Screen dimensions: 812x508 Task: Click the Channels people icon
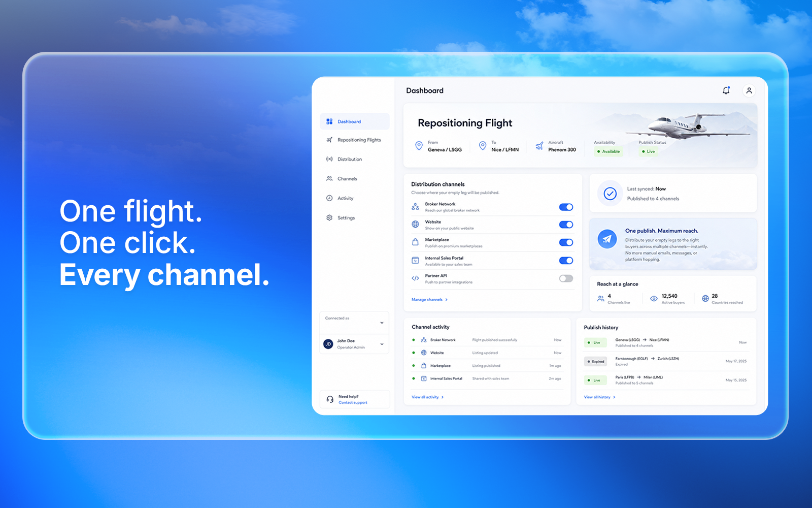click(329, 179)
